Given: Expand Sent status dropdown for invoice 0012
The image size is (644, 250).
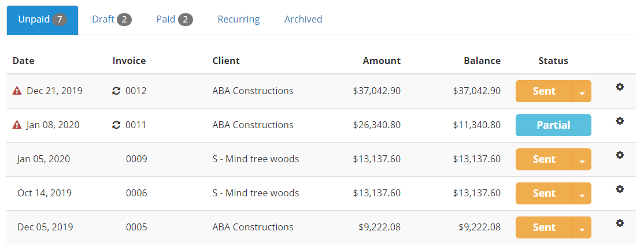Looking at the screenshot, I should coord(582,91).
